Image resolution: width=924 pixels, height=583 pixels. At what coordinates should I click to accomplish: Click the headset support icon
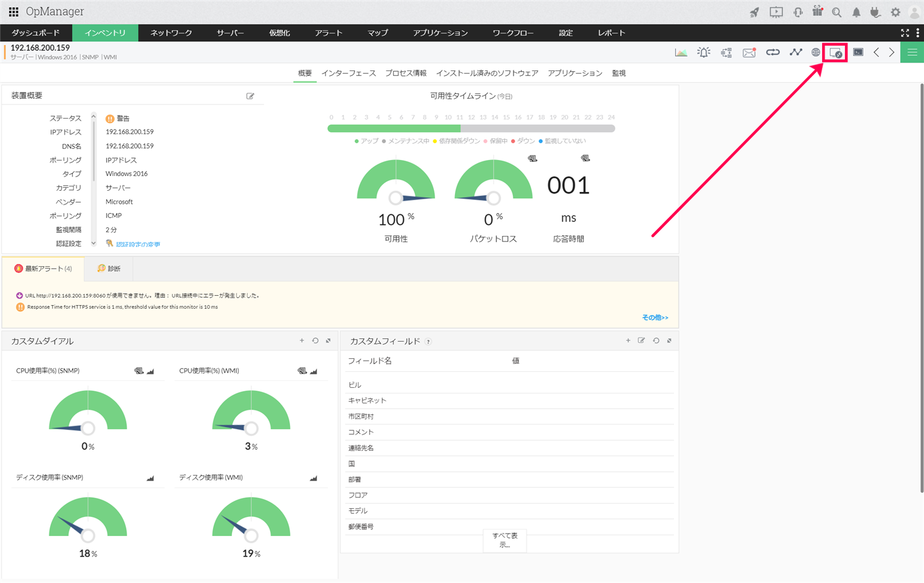tap(797, 12)
